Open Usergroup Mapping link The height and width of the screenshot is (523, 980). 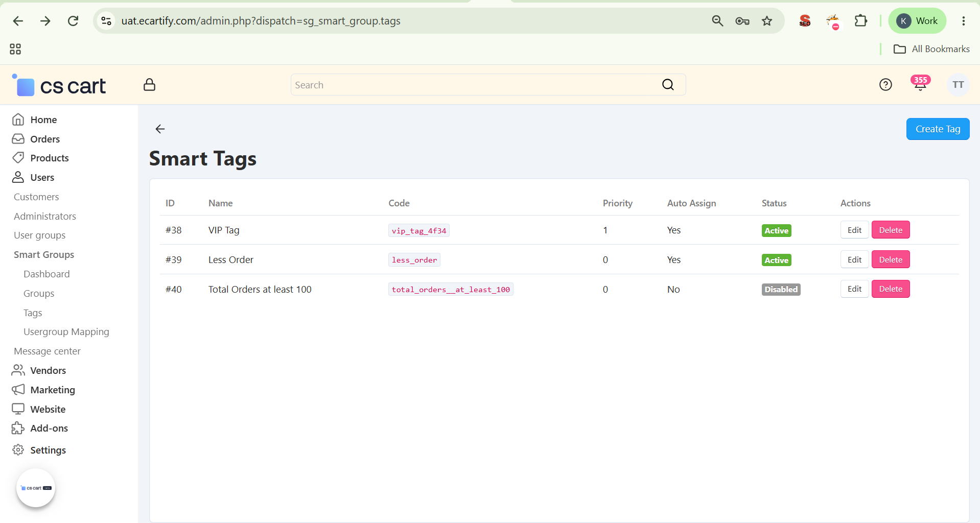[x=66, y=332]
